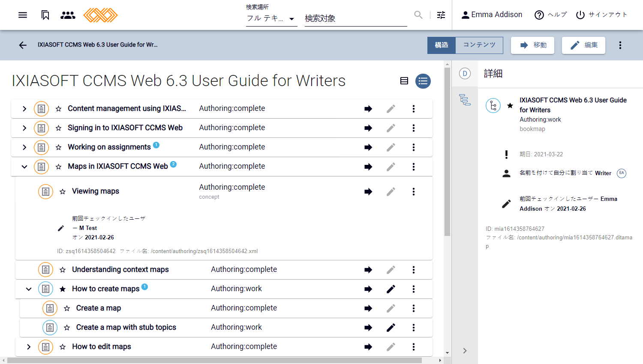
Task: Click the vertical scrollbar thumb
Action: coord(447,152)
